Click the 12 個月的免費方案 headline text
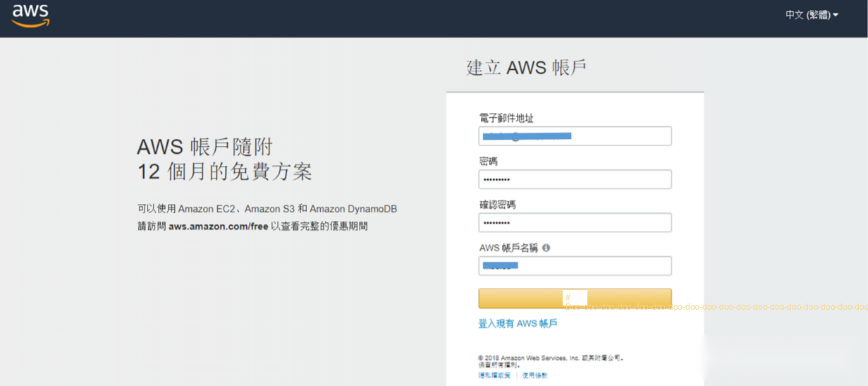This screenshot has width=868, height=386. tap(225, 171)
